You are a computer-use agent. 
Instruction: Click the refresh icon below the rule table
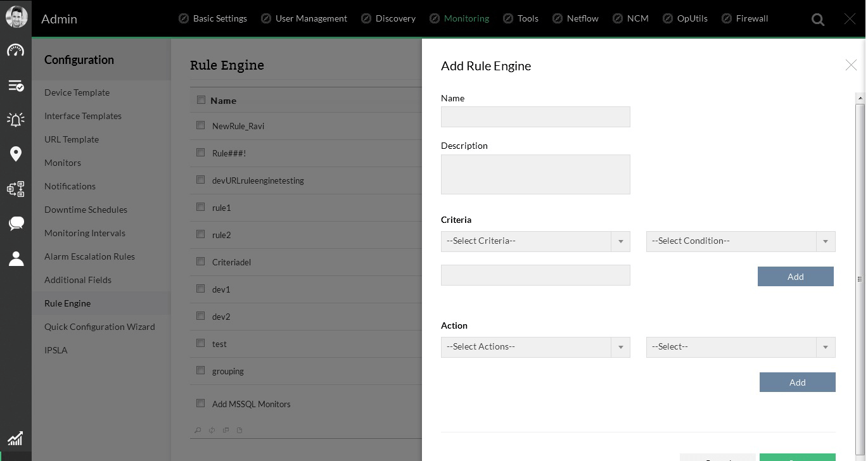click(212, 431)
